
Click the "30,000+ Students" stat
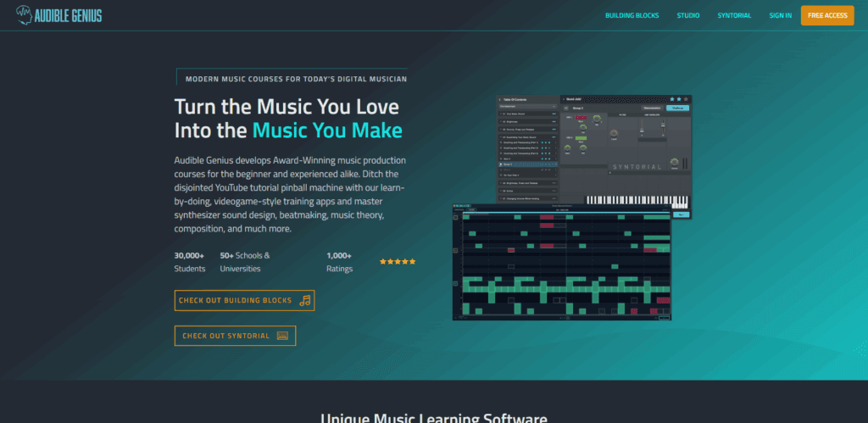(190, 262)
